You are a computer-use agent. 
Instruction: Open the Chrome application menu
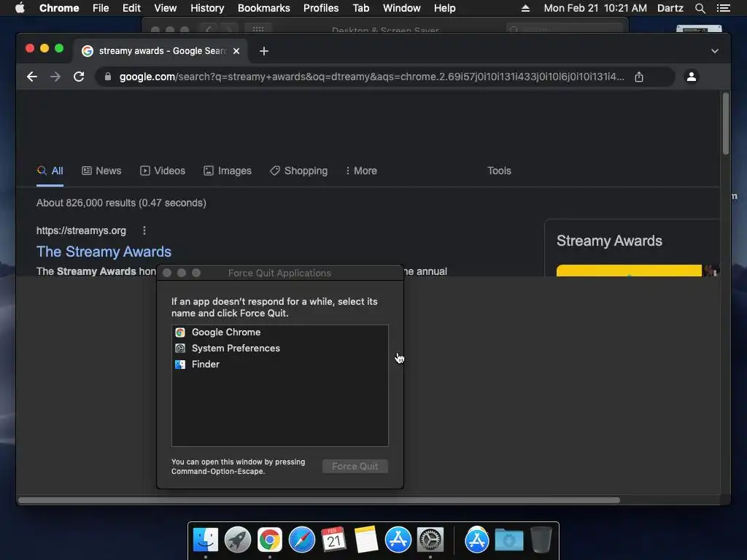coord(59,8)
